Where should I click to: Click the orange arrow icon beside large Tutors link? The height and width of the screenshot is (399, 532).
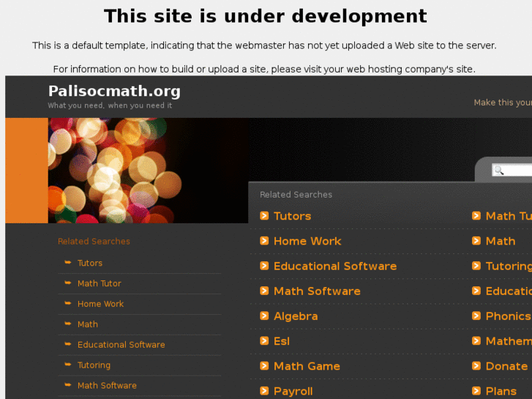pos(264,216)
